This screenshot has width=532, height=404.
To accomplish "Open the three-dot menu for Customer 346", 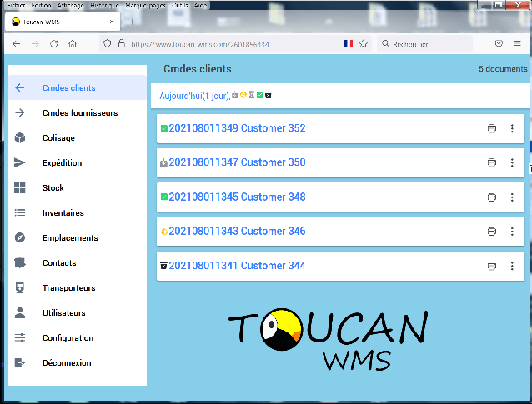I will (x=512, y=232).
